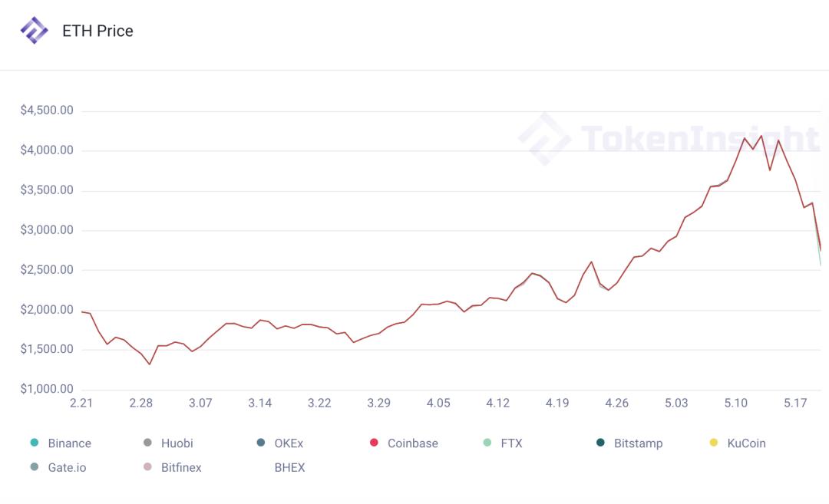Click the TokenInsight watermark on the chart
829x504 pixels.
(669, 140)
